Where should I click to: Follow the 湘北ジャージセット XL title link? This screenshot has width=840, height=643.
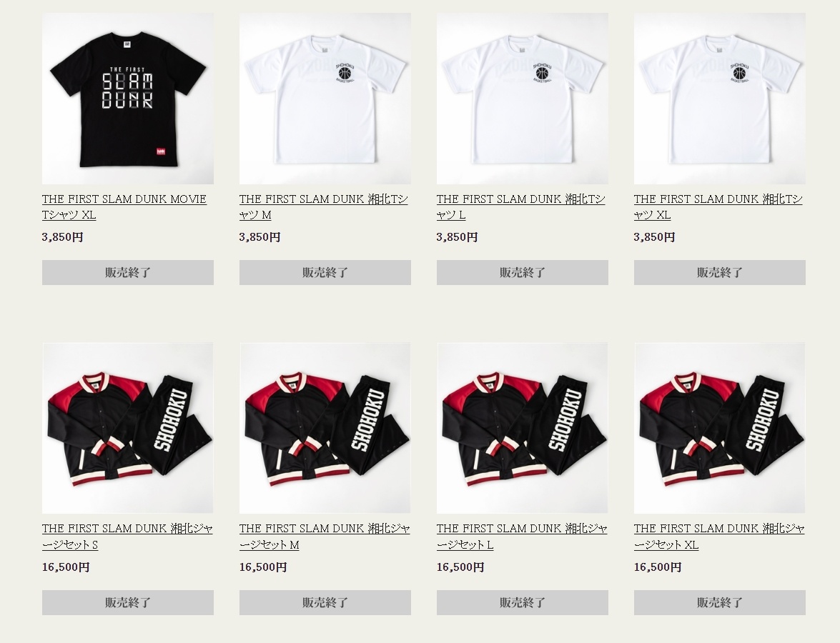[719, 537]
